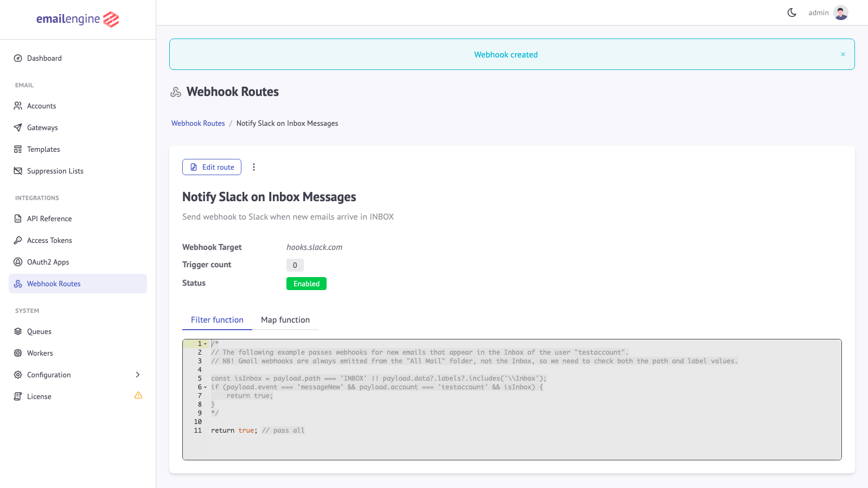Click the Configuration gear icon
The height and width of the screenshot is (488, 868).
coord(18,375)
